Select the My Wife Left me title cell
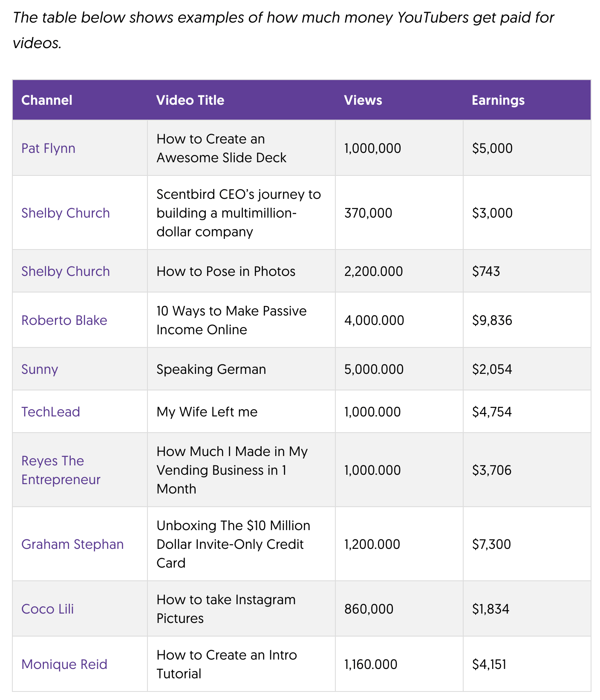The height and width of the screenshot is (700, 600). point(207,412)
